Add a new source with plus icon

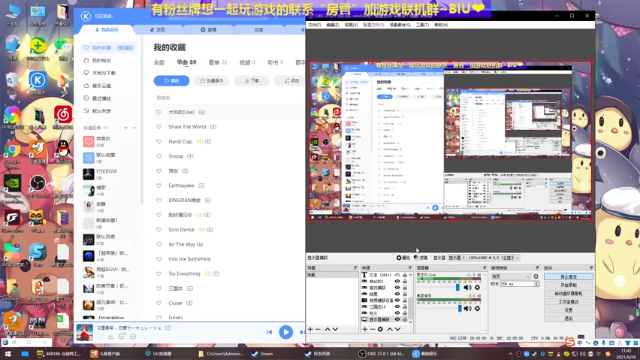click(364, 329)
